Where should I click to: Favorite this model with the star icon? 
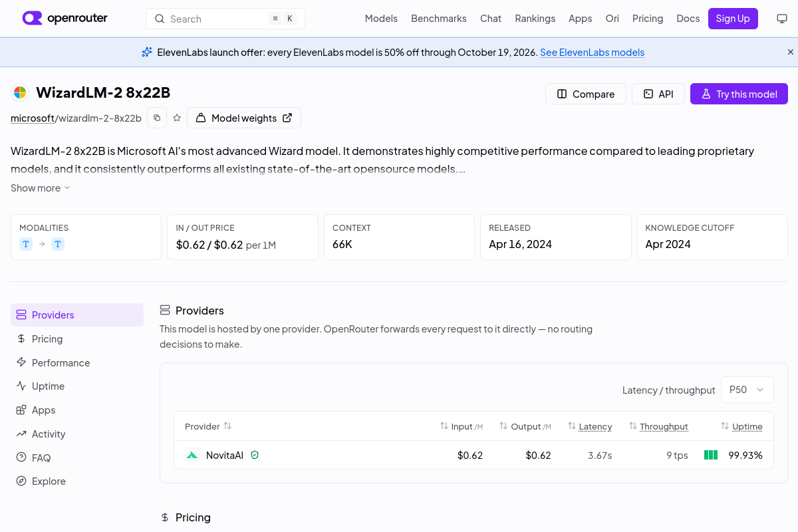[177, 118]
